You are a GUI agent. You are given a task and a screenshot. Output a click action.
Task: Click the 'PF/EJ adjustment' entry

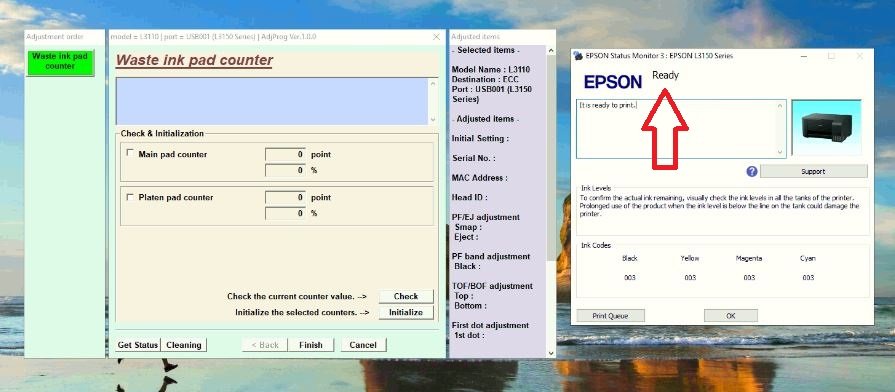(x=486, y=217)
